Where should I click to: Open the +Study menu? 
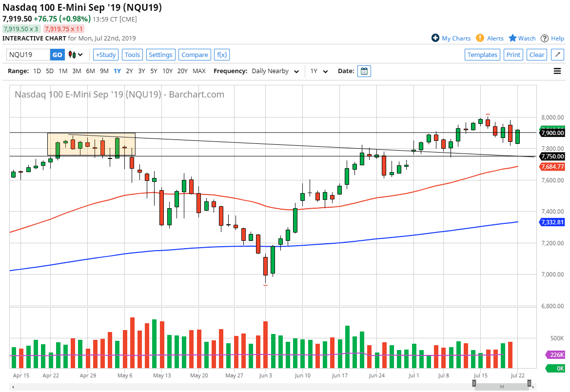point(106,55)
